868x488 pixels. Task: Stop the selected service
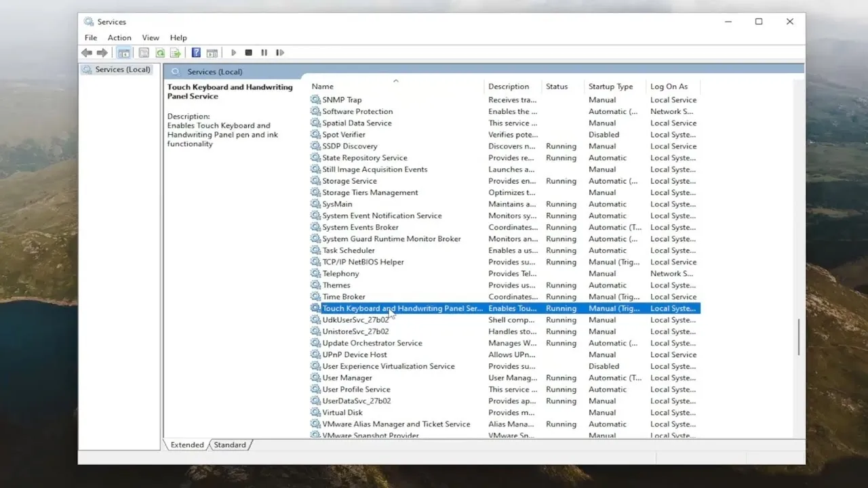pyautogui.click(x=248, y=52)
